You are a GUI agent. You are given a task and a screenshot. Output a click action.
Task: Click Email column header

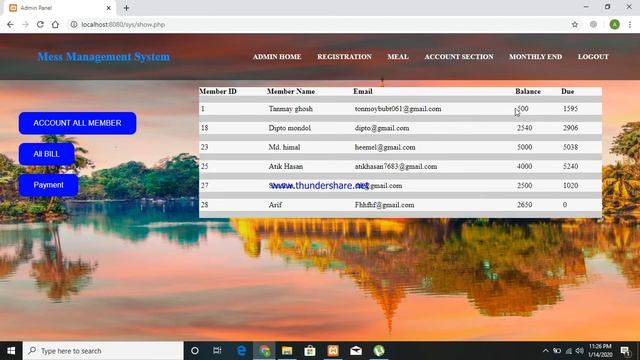click(363, 91)
